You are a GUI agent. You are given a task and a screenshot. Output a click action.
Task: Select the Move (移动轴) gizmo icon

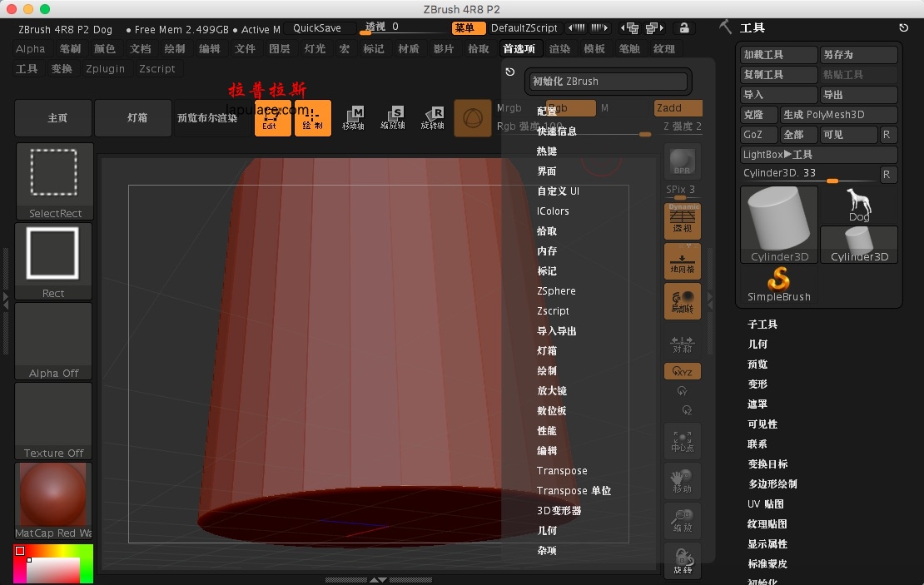point(353,118)
